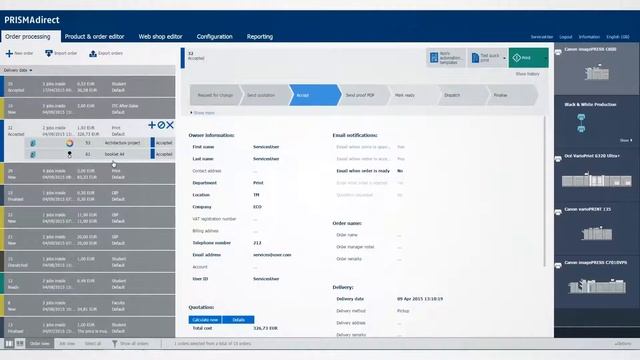The image size is (640, 360).
Task: Click the Test quick print document icon
Action: pyautogui.click(x=475, y=58)
